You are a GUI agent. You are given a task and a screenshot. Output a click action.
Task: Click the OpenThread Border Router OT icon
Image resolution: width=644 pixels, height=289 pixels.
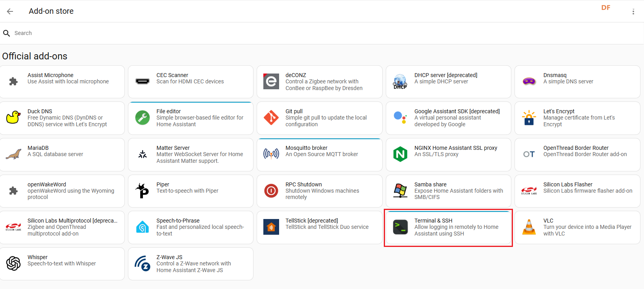[x=529, y=154]
